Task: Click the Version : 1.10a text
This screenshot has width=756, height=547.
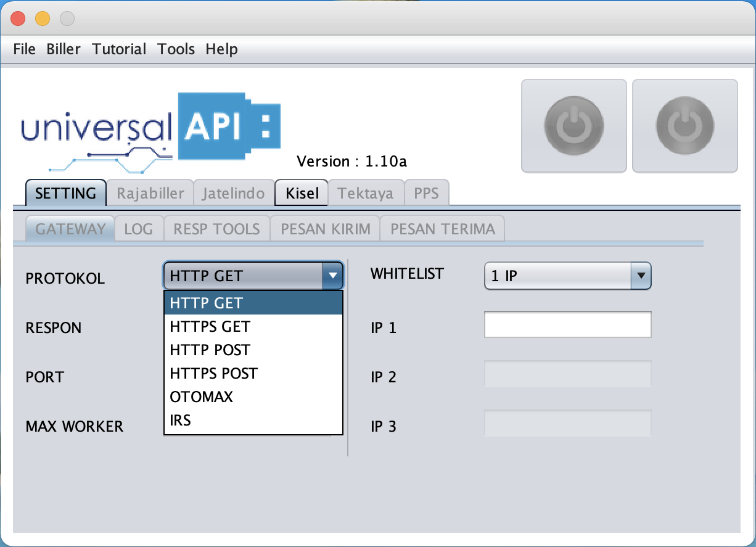Action: (x=351, y=162)
